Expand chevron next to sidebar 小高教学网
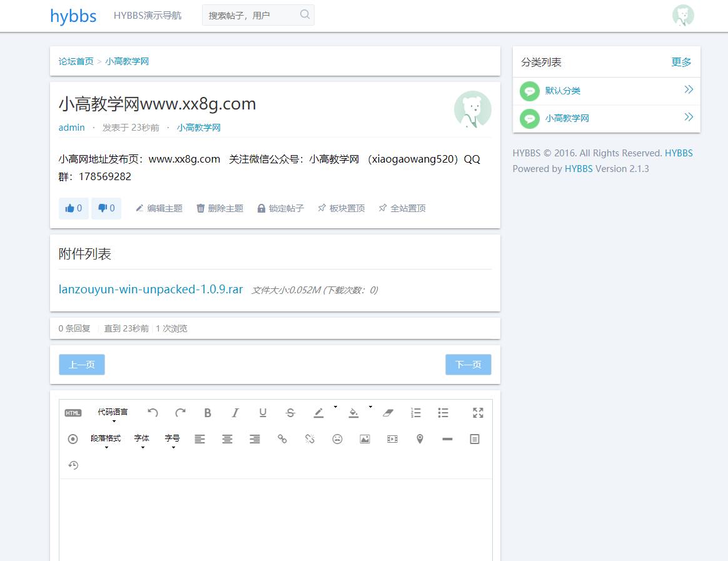The height and width of the screenshot is (561, 728). (x=689, y=116)
